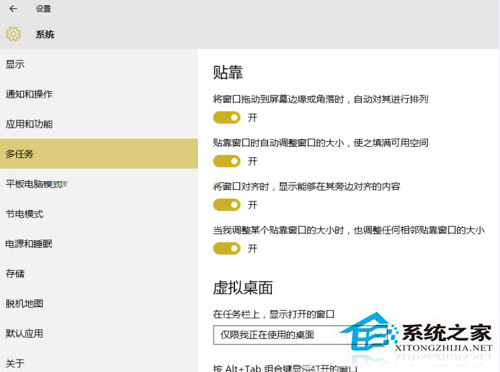Screen dimensions: 500x372
Task: Click the 设置 window title
Action: (x=43, y=9)
